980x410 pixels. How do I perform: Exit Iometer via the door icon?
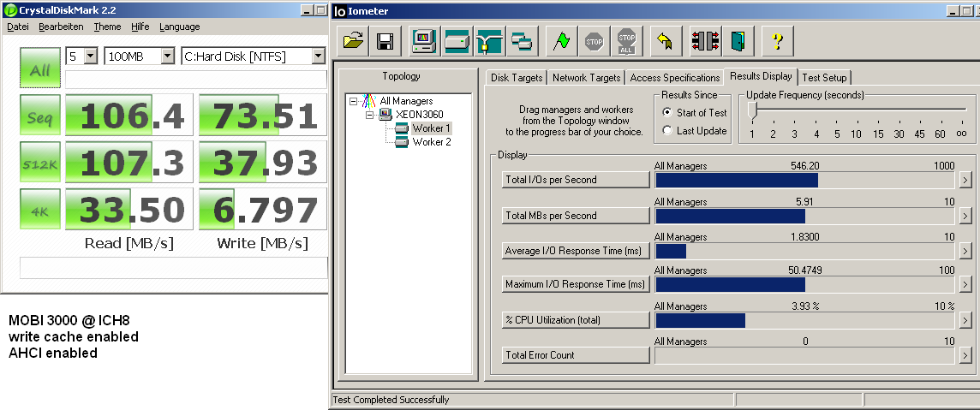tap(738, 42)
